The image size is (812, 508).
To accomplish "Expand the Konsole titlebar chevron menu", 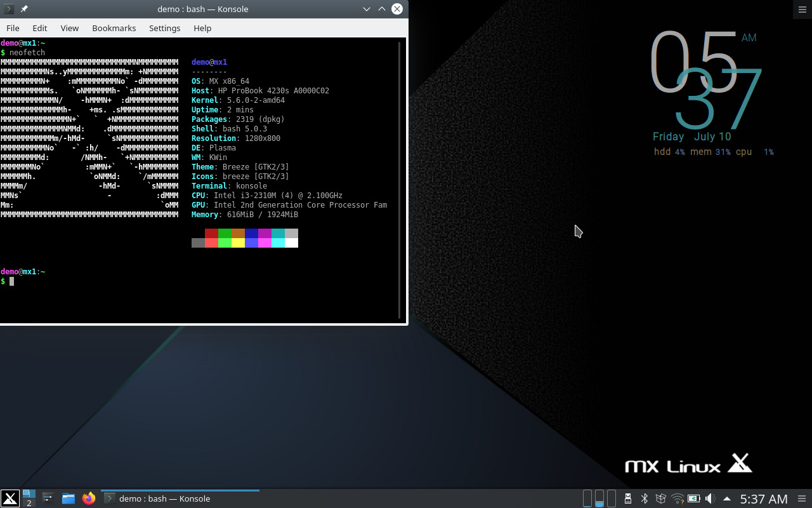I will pos(367,9).
